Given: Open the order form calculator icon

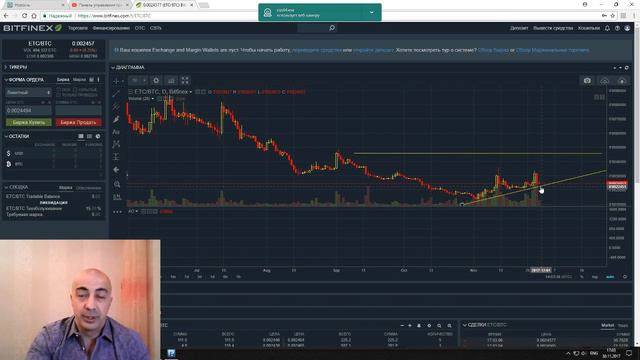Looking at the screenshot, I should pos(91,80).
